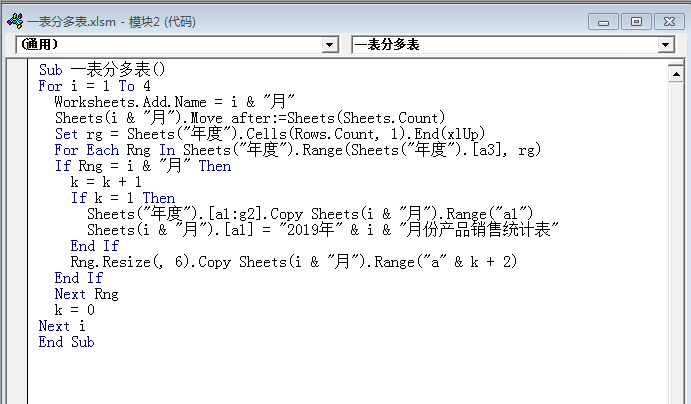Click the line "k = 0"
Viewport: 691px width, 404px height.
coord(74,310)
